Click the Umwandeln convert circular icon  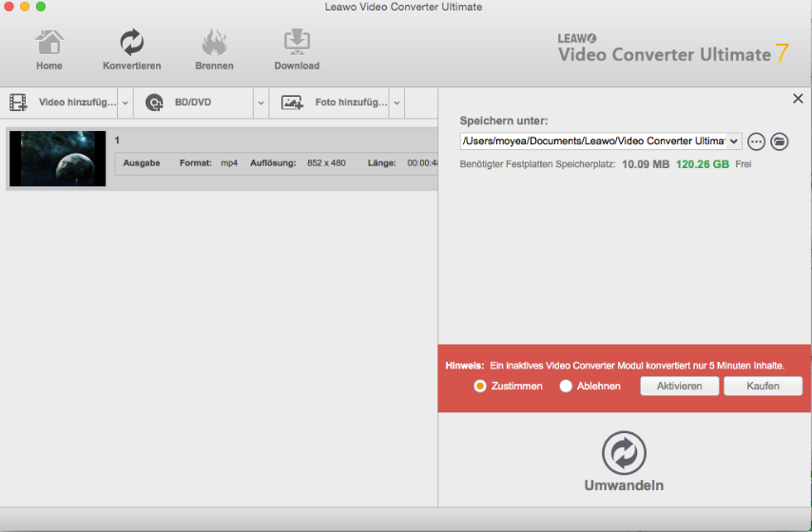[624, 453]
